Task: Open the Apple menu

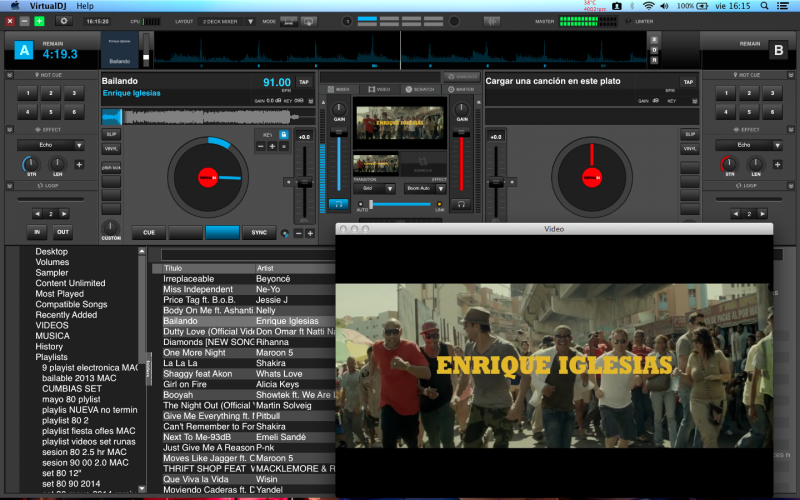Action: (x=15, y=6)
